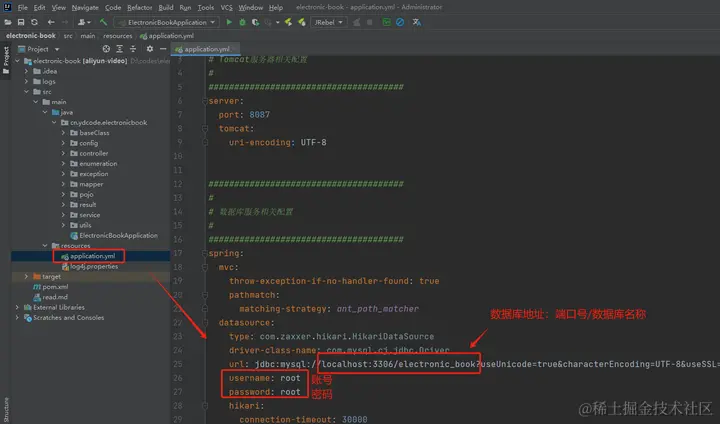
Task: Click the JRebel rocket debug icon
Action: (302, 22)
